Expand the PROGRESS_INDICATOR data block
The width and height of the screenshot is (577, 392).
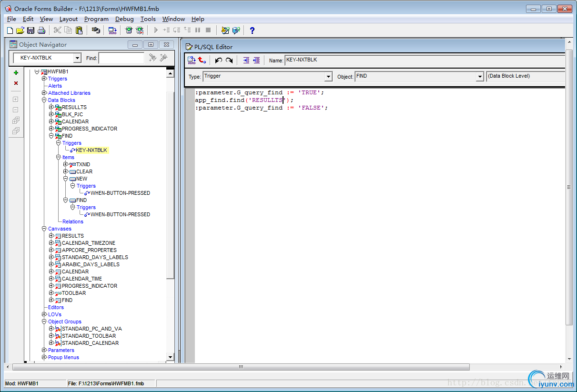point(51,129)
